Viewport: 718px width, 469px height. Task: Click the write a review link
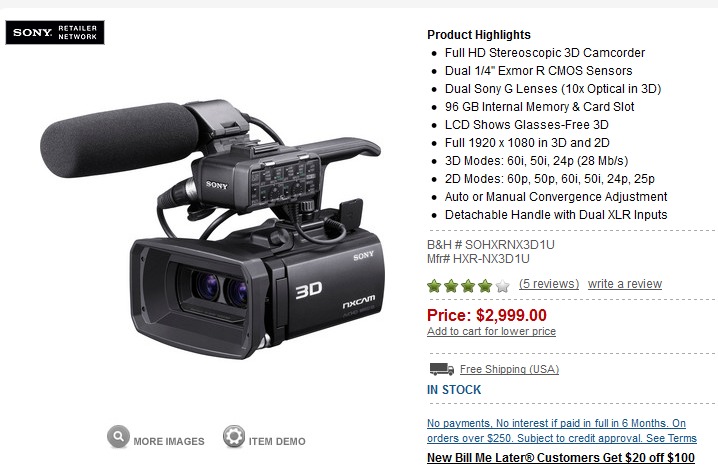[x=625, y=284]
